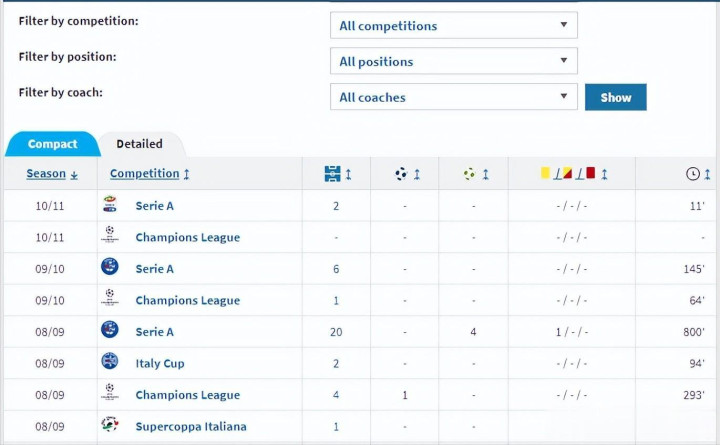The image size is (720, 445).
Task: Open the All competitions dropdown
Action: [x=453, y=25]
